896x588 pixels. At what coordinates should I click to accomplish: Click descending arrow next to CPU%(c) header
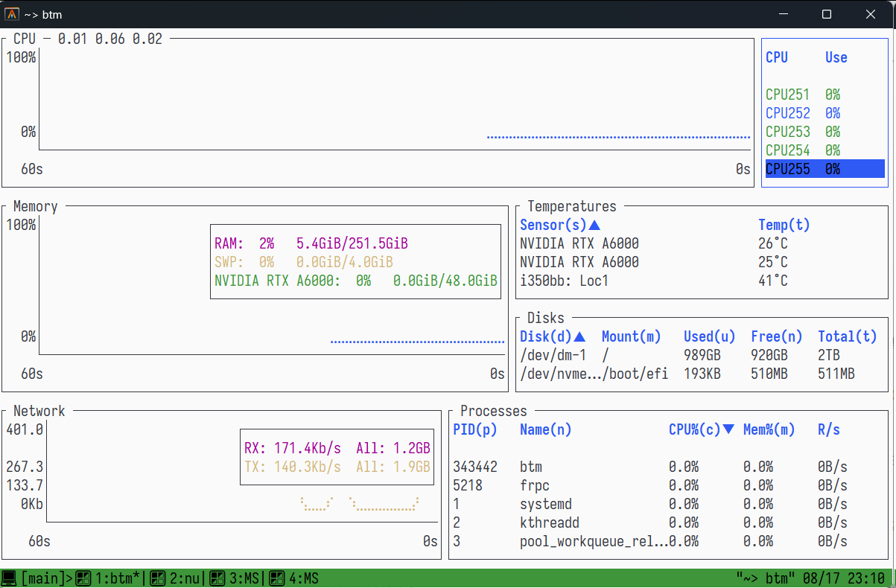pyautogui.click(x=728, y=429)
